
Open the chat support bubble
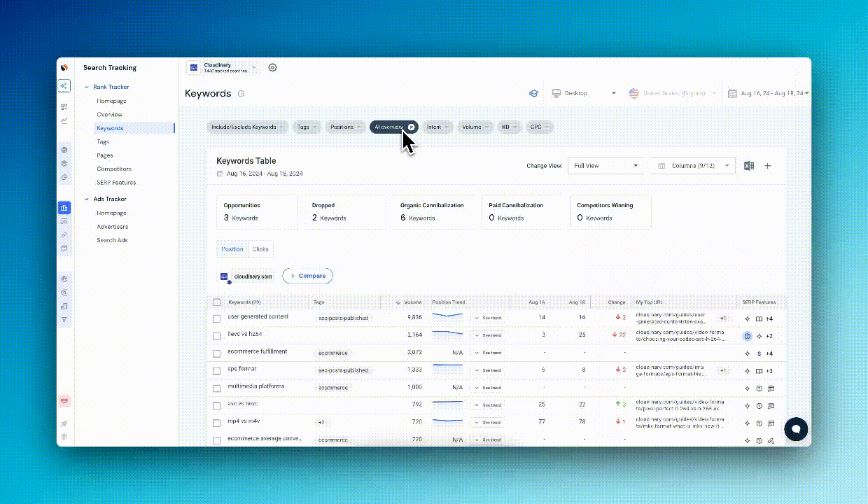point(796,429)
